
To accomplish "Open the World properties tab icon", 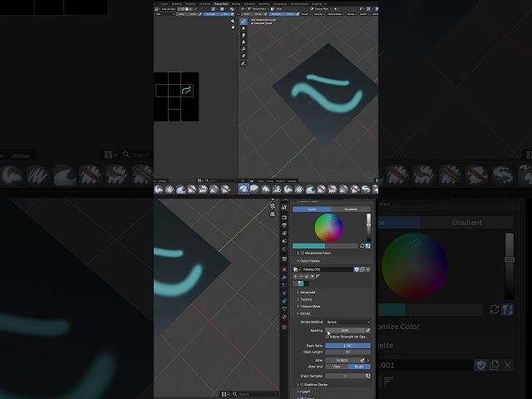I will [x=284, y=249].
